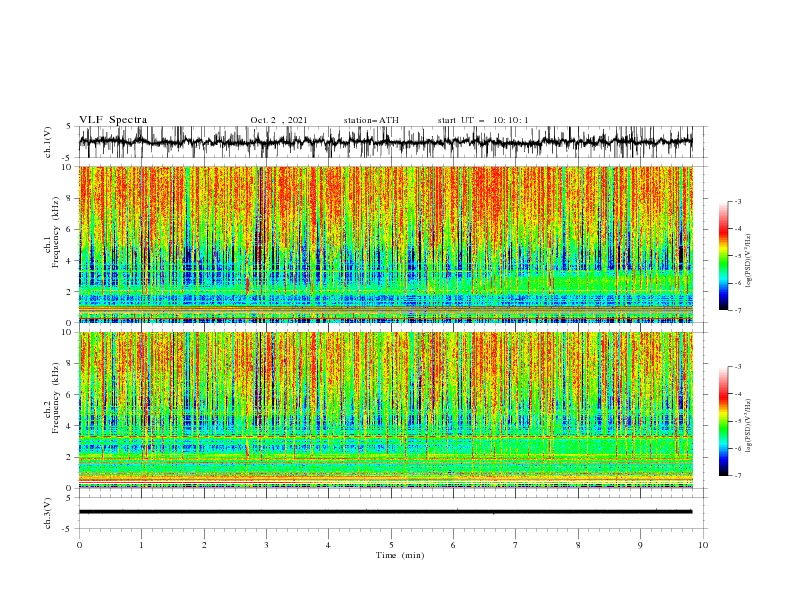This screenshot has width=792, height=612.
Task: Click the ch.2 spectrogram color bar
Action: pos(723,421)
